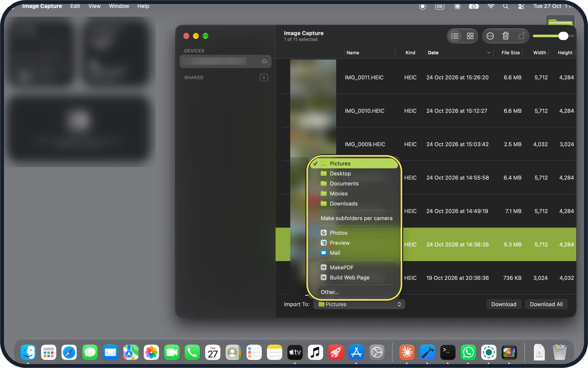Click the Download button
The width and height of the screenshot is (588, 368).
pos(504,304)
